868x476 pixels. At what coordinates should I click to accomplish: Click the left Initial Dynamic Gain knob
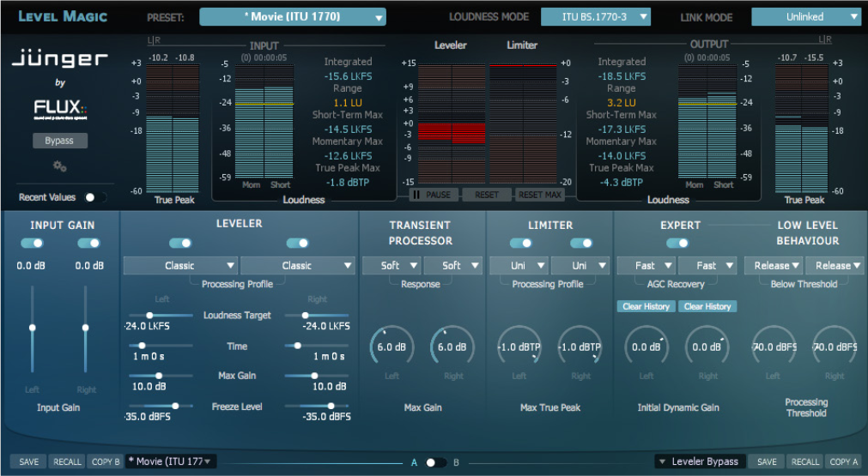(x=646, y=347)
